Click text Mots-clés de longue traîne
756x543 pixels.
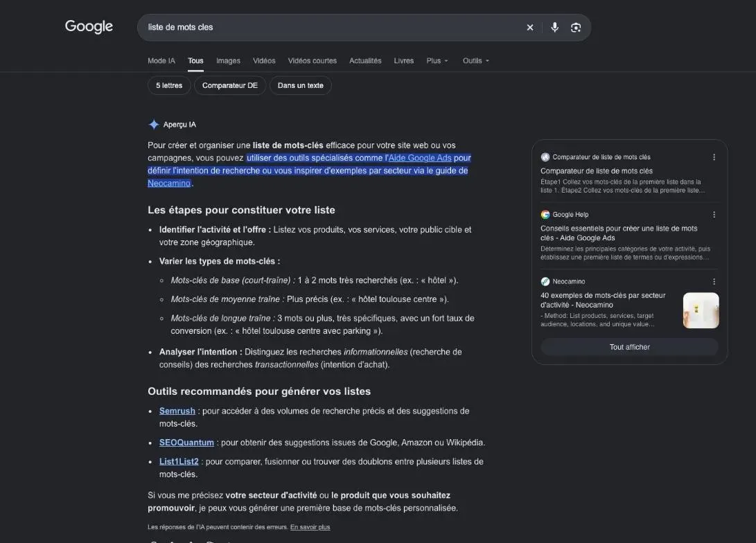(x=222, y=319)
